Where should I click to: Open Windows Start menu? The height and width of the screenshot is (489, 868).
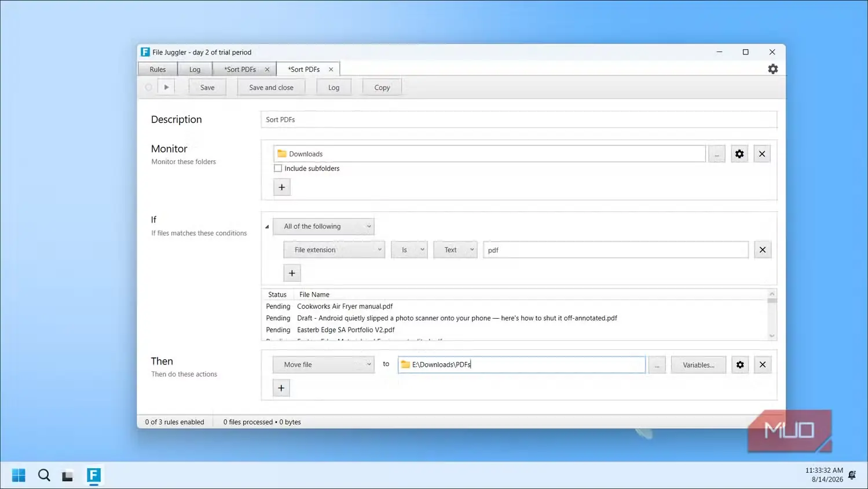19,475
